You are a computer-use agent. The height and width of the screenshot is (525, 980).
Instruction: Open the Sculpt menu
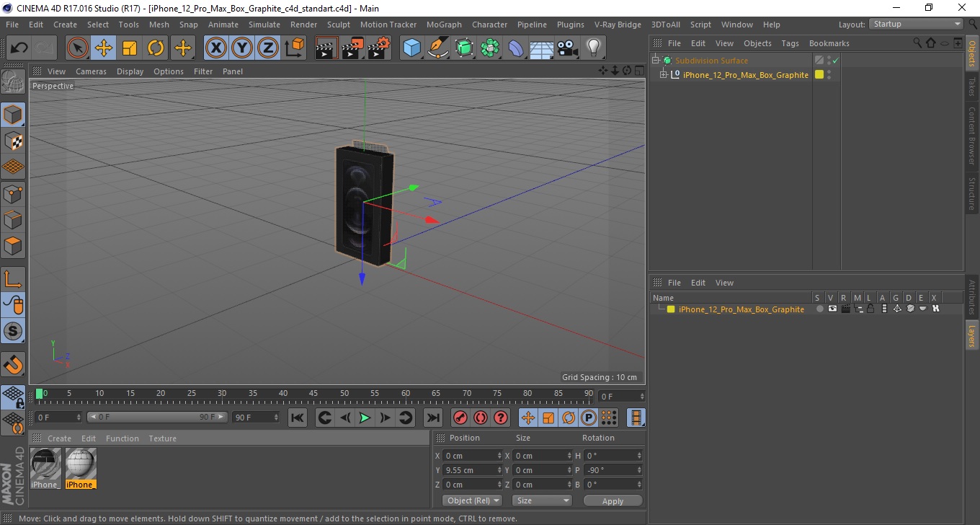click(x=338, y=25)
